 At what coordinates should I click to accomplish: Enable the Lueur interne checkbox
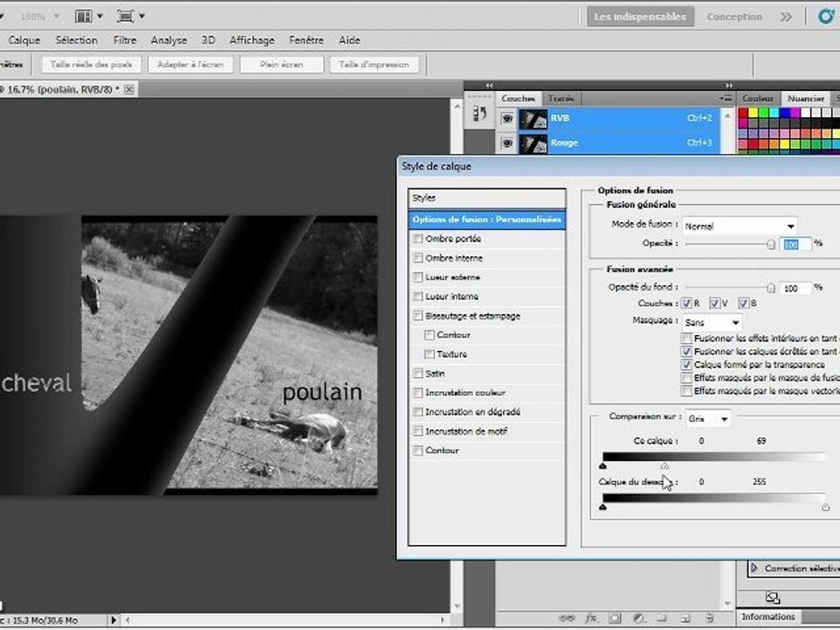tap(418, 297)
